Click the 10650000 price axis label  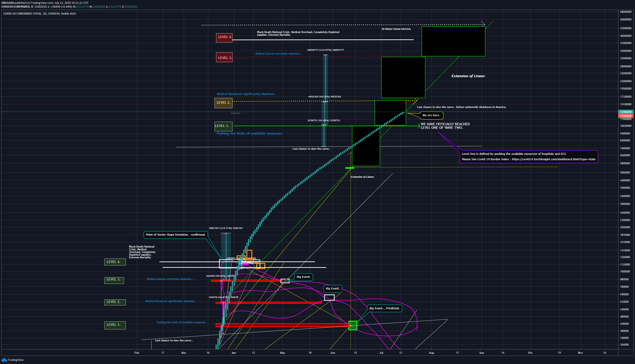[626, 126]
